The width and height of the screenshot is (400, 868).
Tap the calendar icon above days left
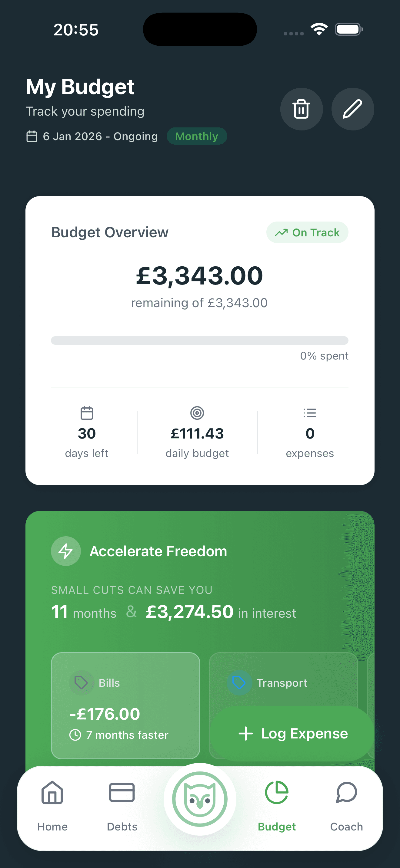pos(87,413)
